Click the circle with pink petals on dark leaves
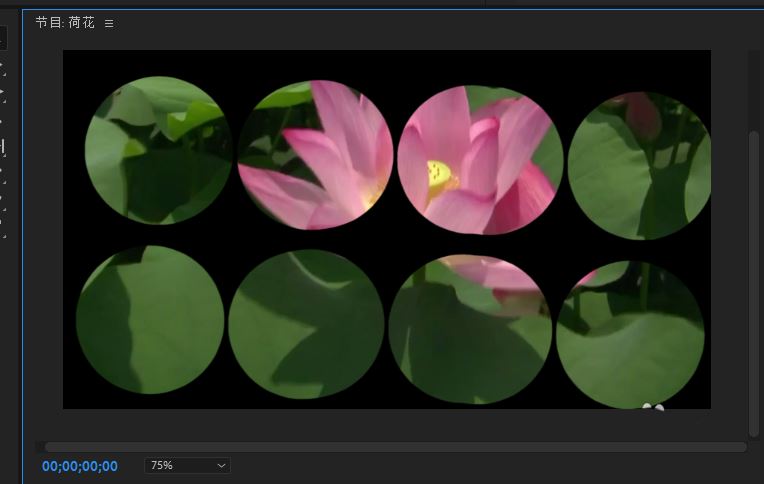Image resolution: width=764 pixels, height=484 pixels. [315, 155]
